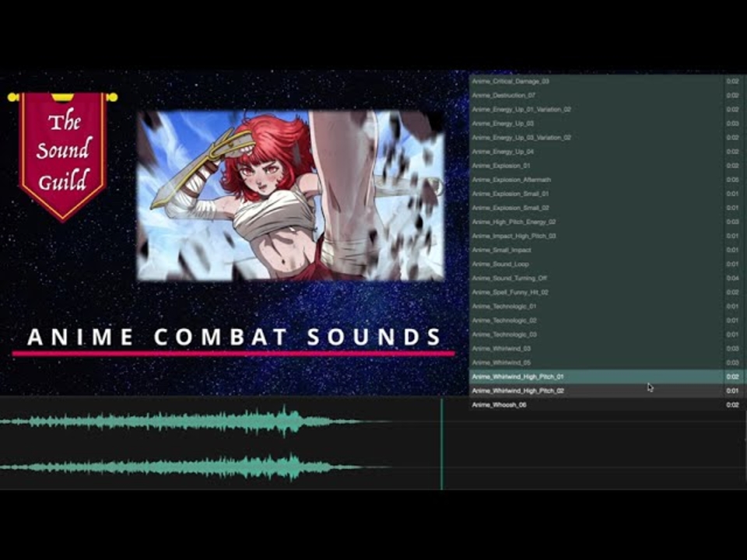Image resolution: width=747 pixels, height=560 pixels.
Task: Select Anime_Energy_Up_03 in the sound list
Action: [x=545, y=122]
